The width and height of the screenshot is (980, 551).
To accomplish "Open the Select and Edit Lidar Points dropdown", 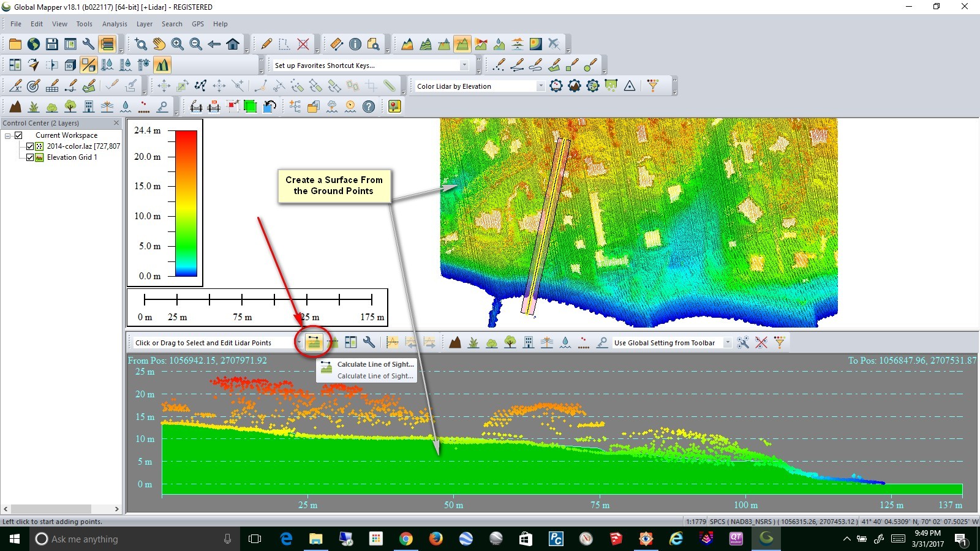I will coord(298,342).
